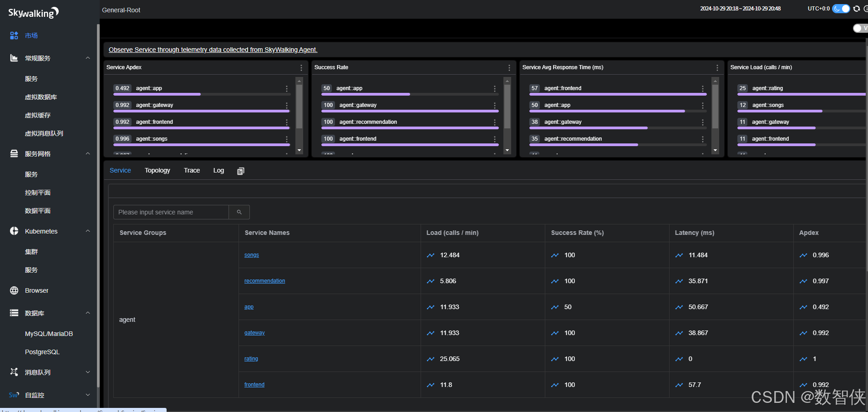
Task: Switch to the Trace tab
Action: 192,170
